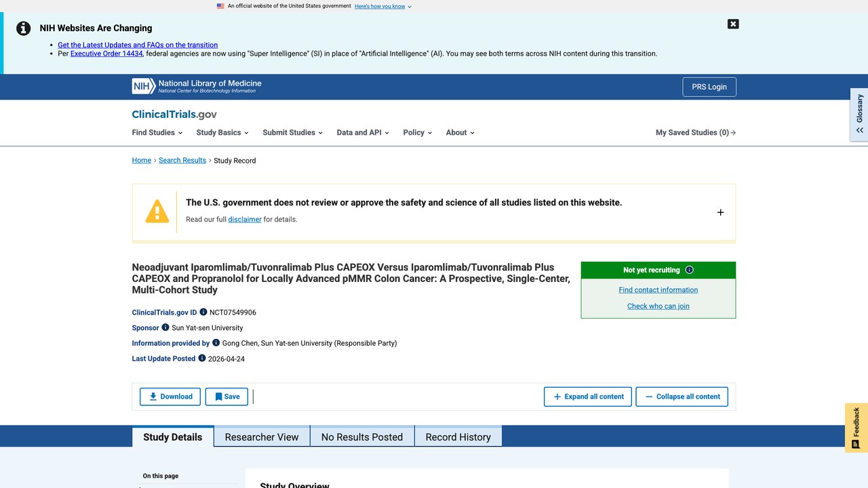Click the info icon in Not yet recruiting banner

pyautogui.click(x=690, y=270)
